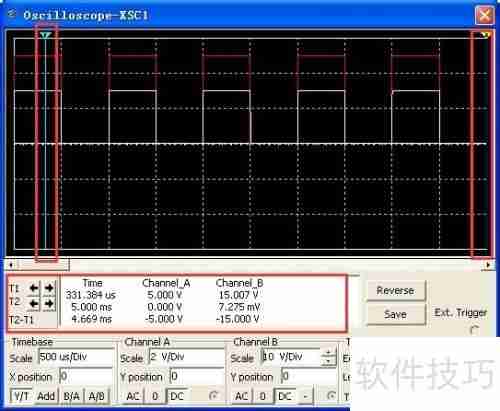The image size is (500, 411).
Task: Set Channel A coupling to AC
Action: pos(133,396)
